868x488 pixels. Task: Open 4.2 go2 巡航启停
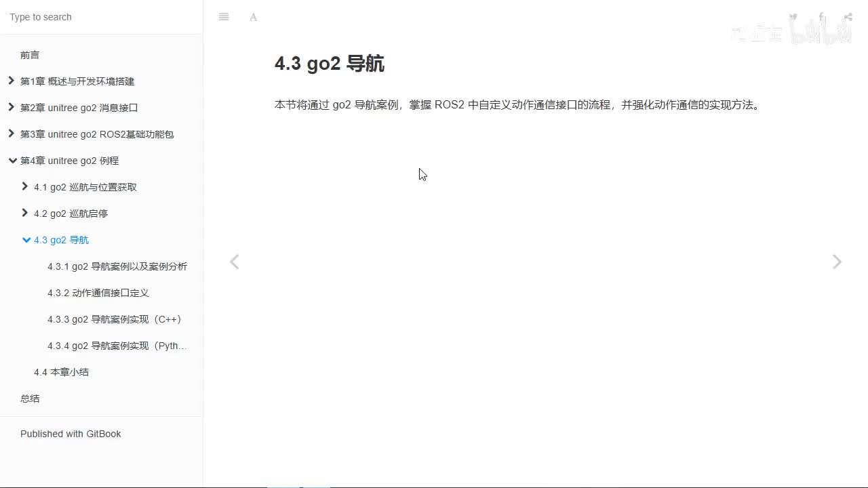(71, 213)
